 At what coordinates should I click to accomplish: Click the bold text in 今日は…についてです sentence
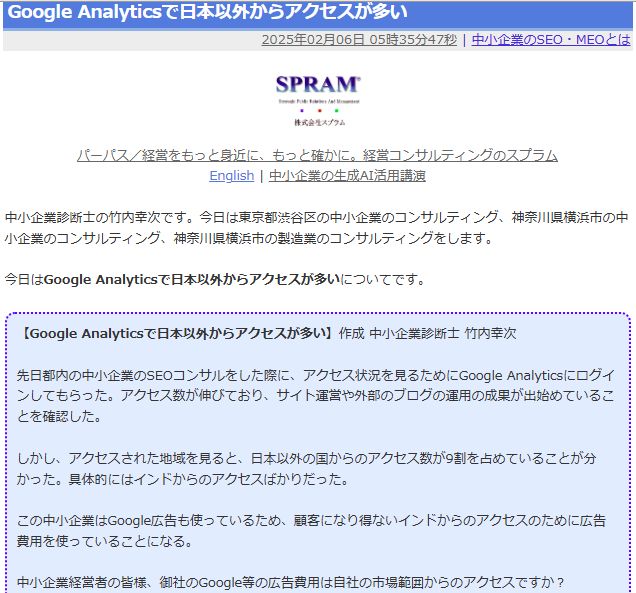[192, 279]
